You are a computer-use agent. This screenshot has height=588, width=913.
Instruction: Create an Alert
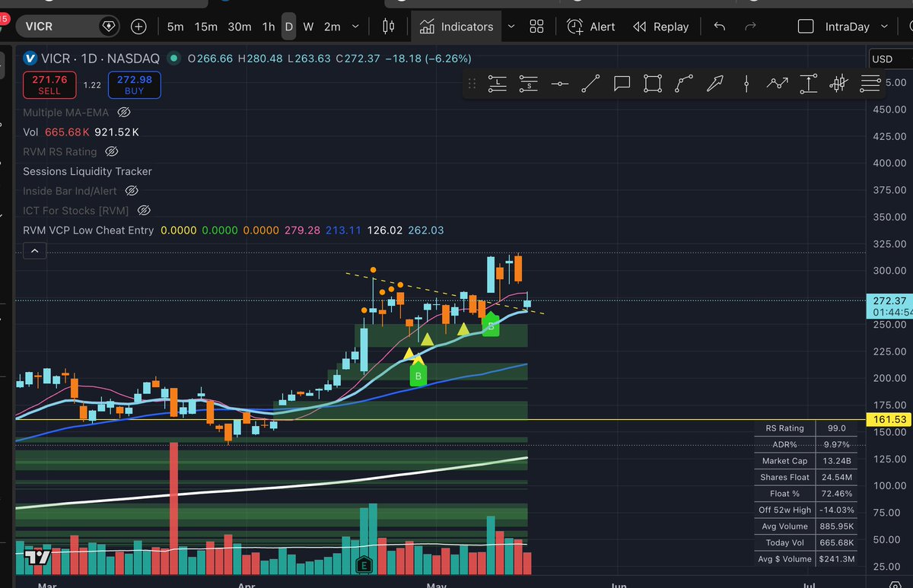(591, 27)
